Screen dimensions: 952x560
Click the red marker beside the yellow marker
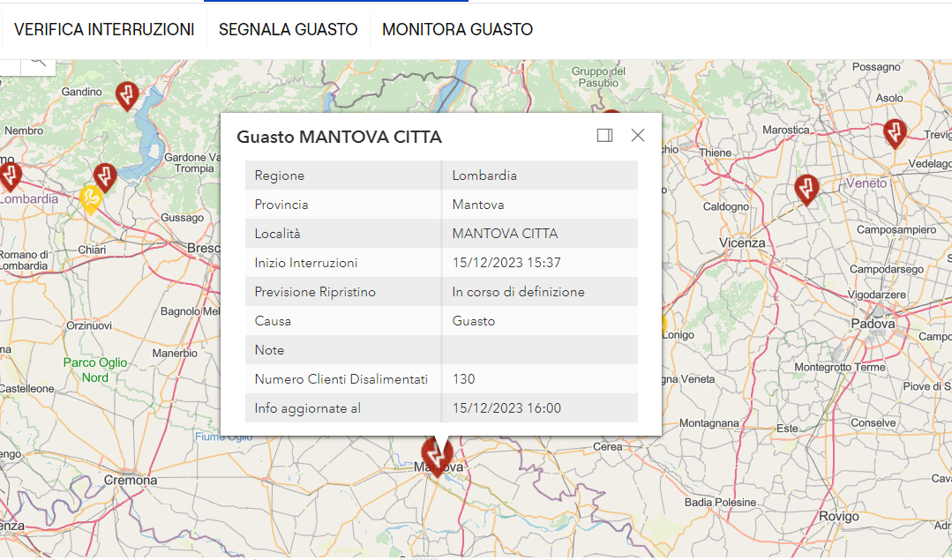tap(105, 177)
